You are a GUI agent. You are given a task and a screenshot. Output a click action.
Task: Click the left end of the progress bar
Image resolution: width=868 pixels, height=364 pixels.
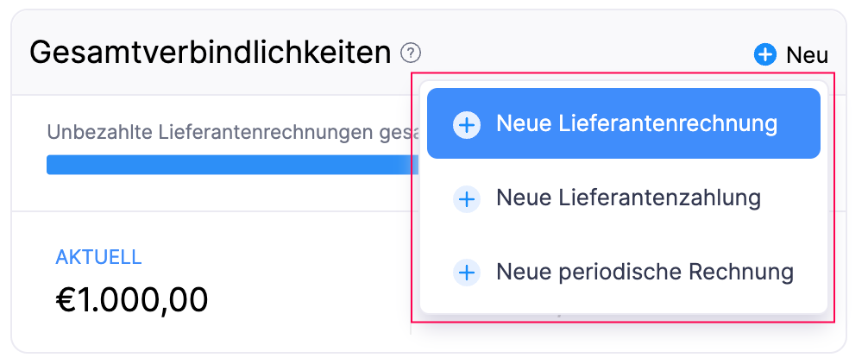(53, 165)
